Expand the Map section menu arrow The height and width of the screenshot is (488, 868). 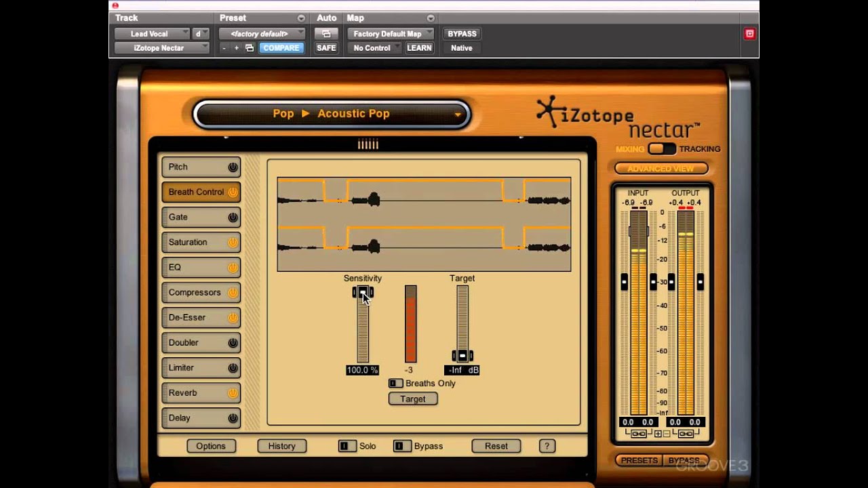[431, 18]
